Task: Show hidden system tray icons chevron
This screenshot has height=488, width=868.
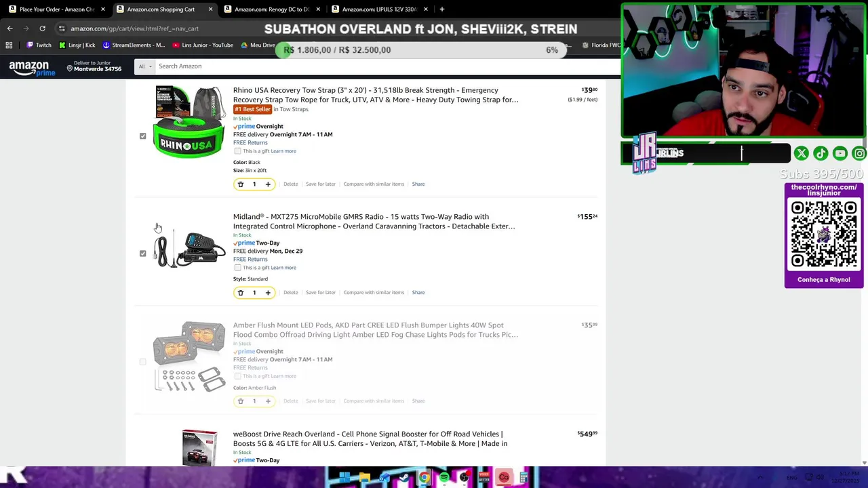Action: 759,477
